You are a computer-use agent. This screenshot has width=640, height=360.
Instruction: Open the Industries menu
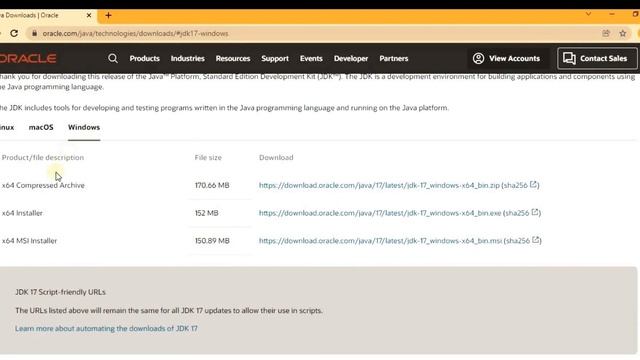(187, 58)
